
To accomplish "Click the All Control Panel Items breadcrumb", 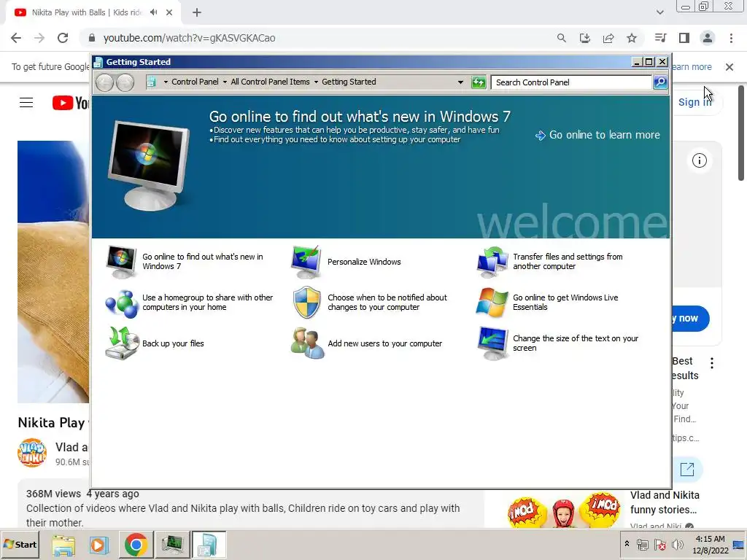I will click(x=270, y=82).
